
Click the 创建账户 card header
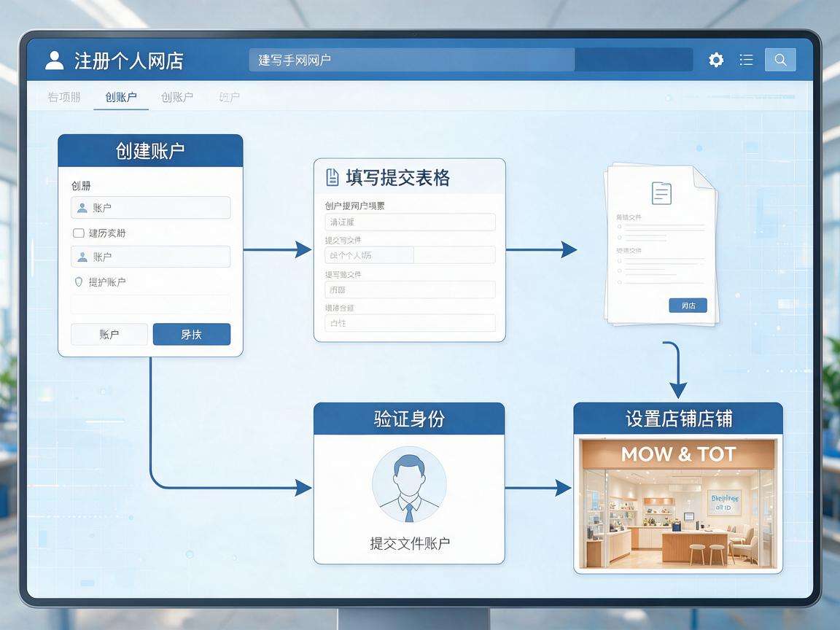(x=150, y=150)
